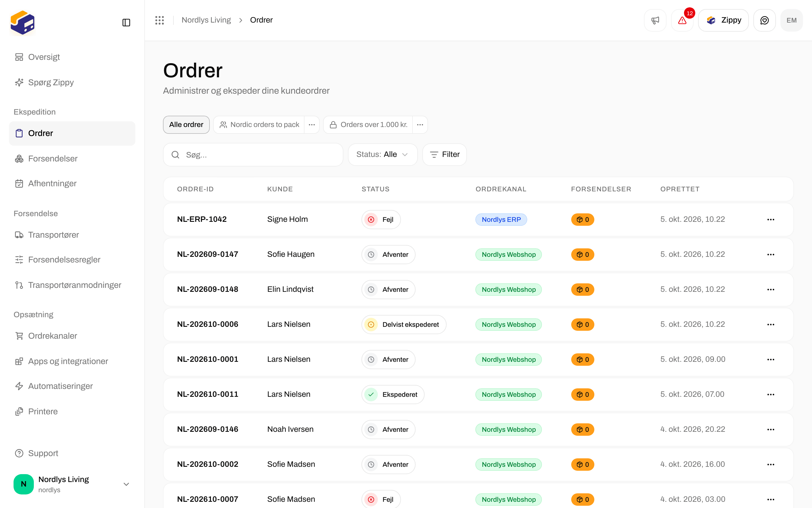The image size is (812, 508).
Task: Sort by OPRETTET column header
Action: [680, 189]
